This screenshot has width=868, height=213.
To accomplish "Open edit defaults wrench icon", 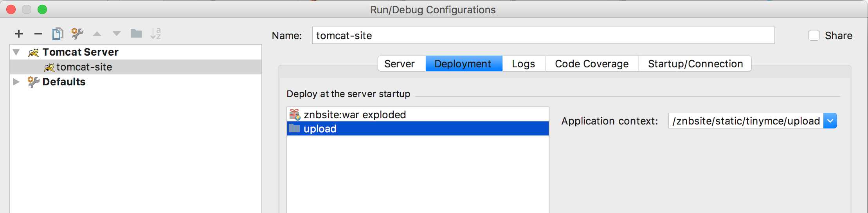I will pyautogui.click(x=77, y=34).
